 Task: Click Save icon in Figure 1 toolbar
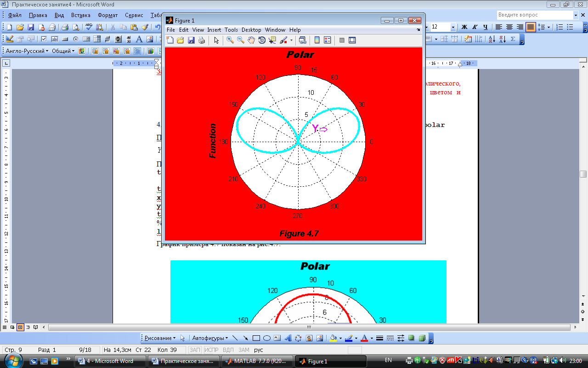tap(191, 40)
